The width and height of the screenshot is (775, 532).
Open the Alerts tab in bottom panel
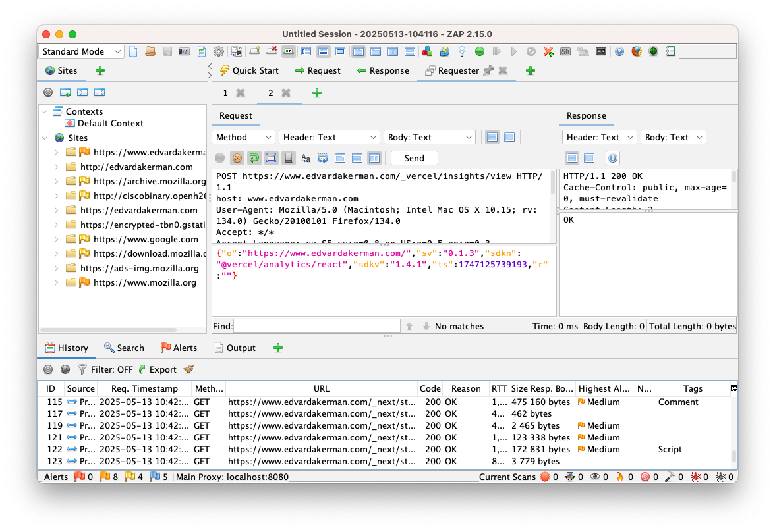[x=179, y=348]
